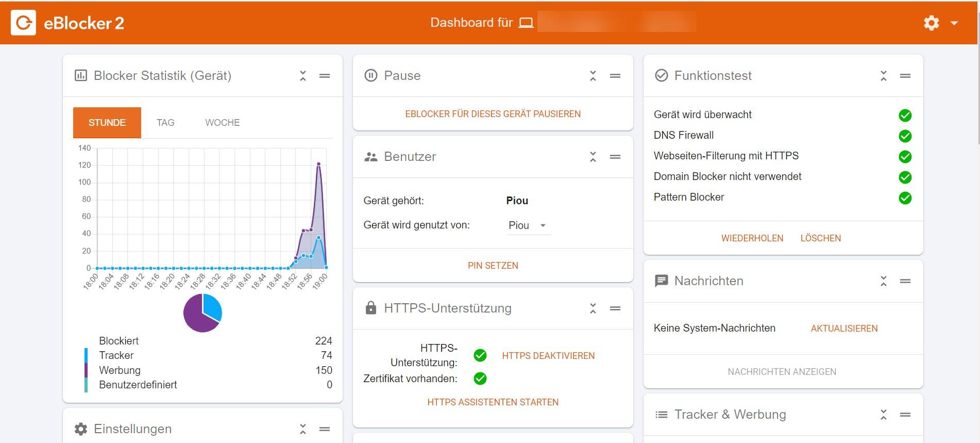Click WIEDERHOLEN in Funktionstest

tap(752, 238)
